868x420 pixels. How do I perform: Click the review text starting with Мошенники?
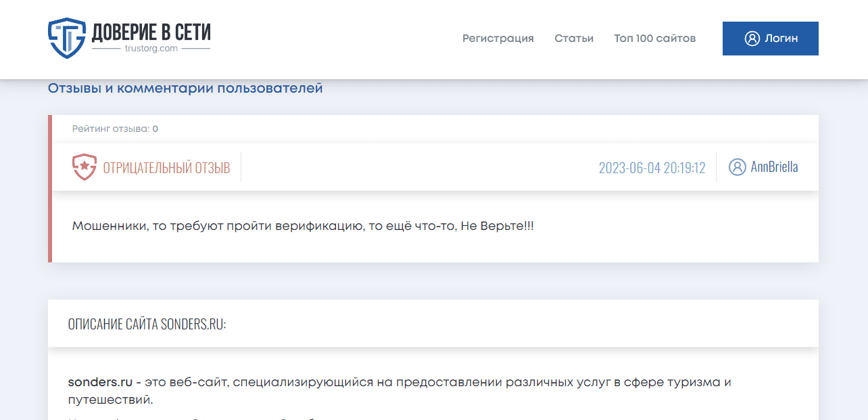coord(303,226)
